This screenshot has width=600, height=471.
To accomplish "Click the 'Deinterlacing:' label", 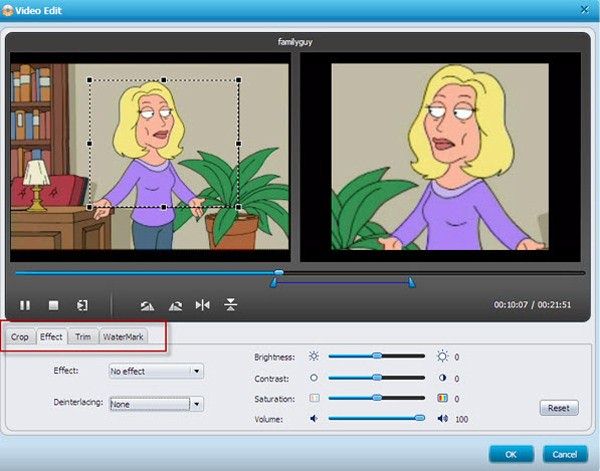I will (x=78, y=402).
